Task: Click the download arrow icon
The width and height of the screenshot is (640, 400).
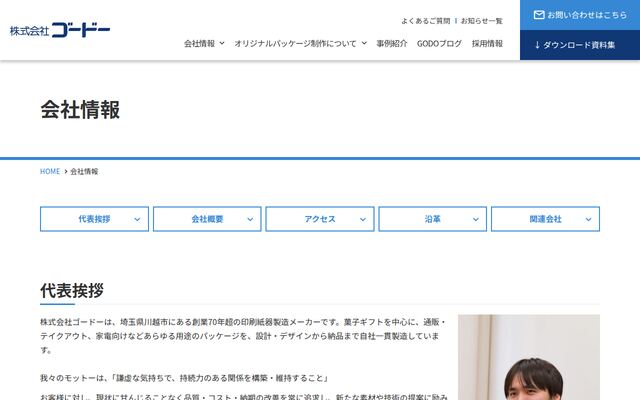Action: [x=537, y=45]
